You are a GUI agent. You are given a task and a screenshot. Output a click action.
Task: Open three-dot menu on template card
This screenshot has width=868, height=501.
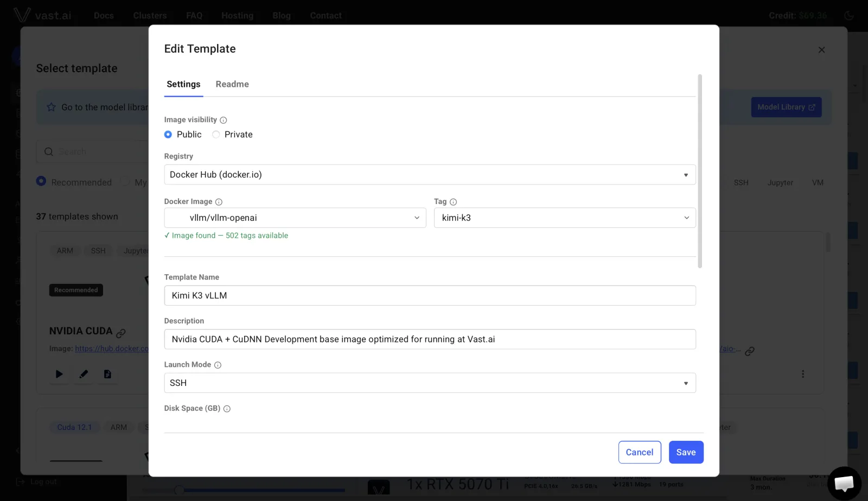point(803,374)
